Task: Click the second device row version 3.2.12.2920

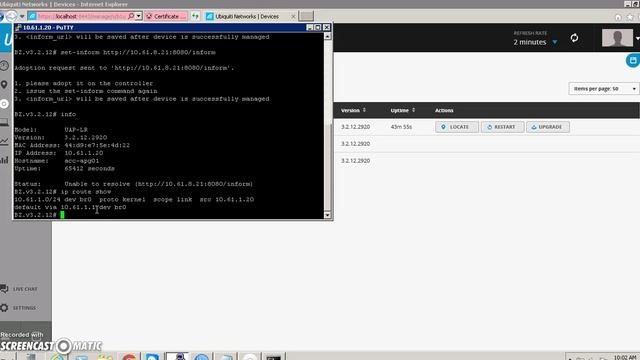Action: coord(356,144)
